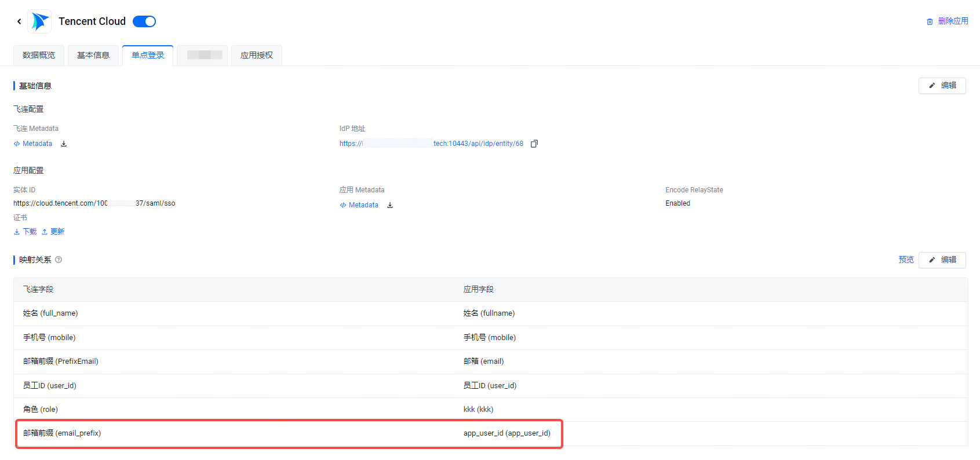
Task: Click 删除应用 delete application link
Action: point(948,21)
